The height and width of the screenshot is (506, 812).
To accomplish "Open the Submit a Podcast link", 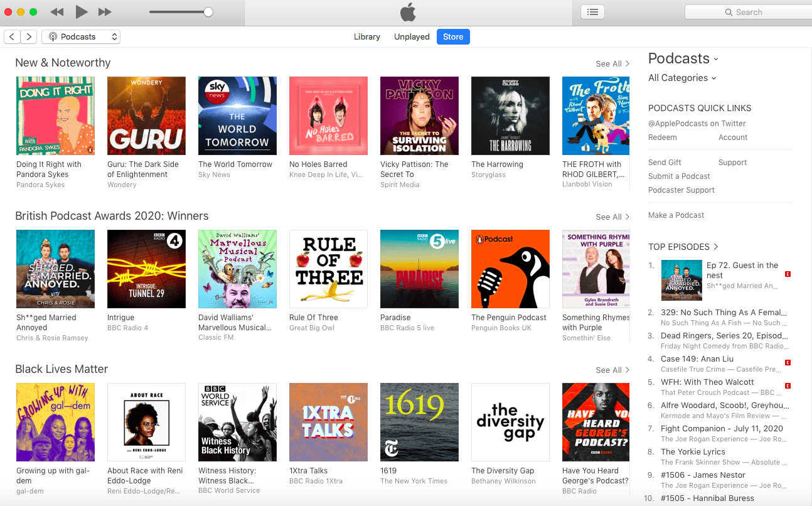I will pyautogui.click(x=679, y=176).
